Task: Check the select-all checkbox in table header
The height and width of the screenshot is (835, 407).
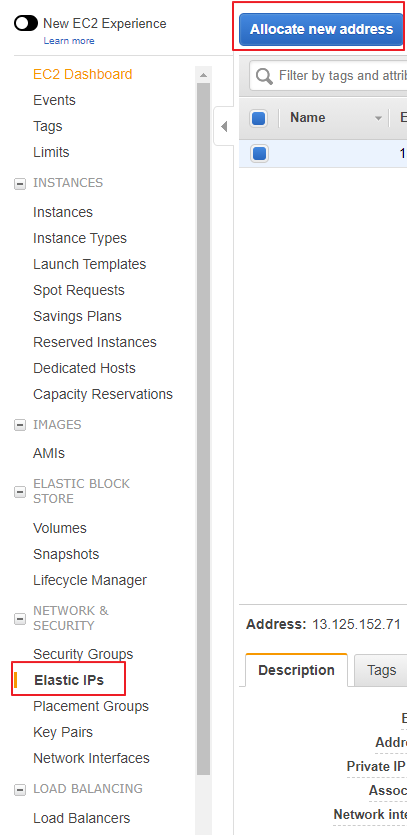Action: tap(259, 118)
